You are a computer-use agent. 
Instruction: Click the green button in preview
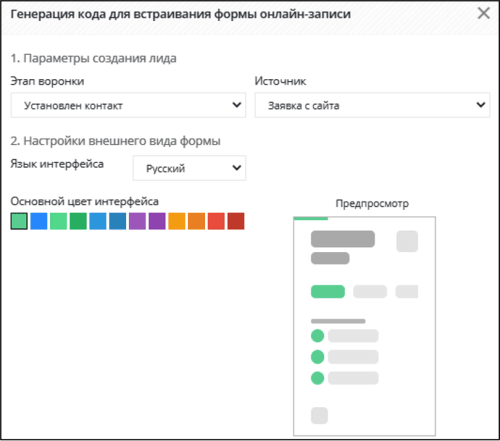click(328, 292)
